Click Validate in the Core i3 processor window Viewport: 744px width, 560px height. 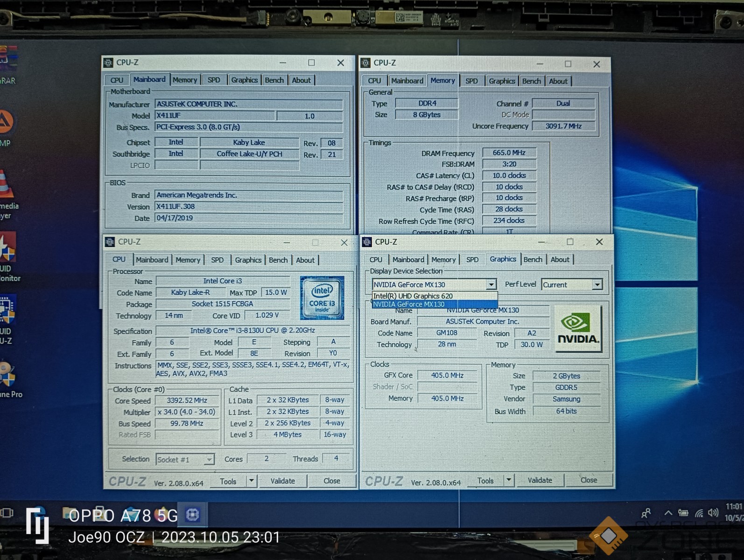pos(283,481)
